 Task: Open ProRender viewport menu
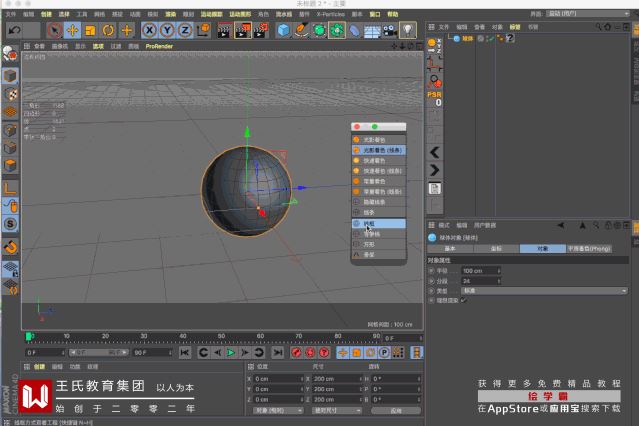[159, 46]
